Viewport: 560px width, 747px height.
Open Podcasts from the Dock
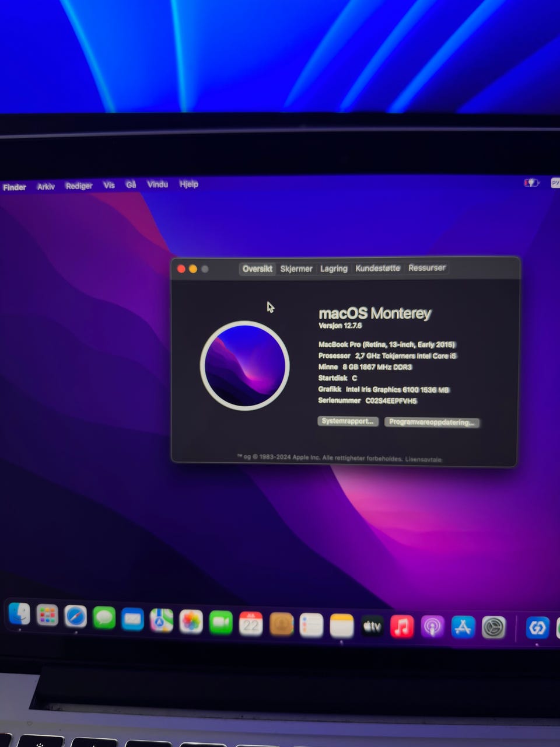[x=432, y=627]
